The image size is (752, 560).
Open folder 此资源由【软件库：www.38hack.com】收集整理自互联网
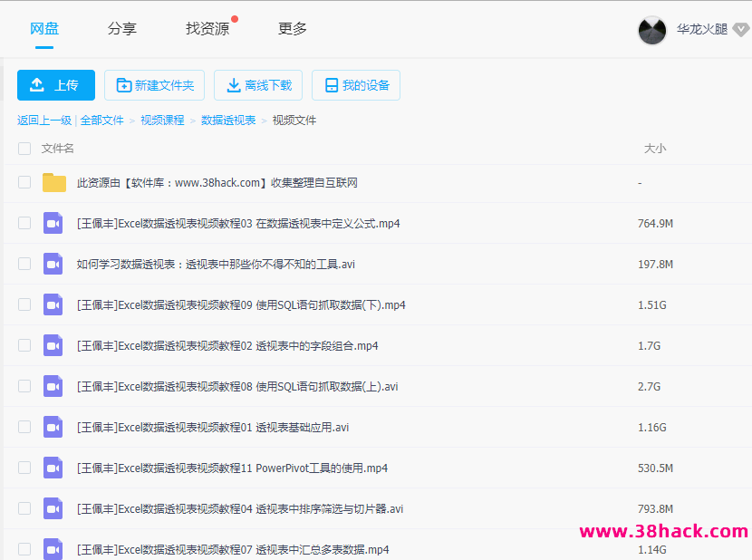coord(217,183)
